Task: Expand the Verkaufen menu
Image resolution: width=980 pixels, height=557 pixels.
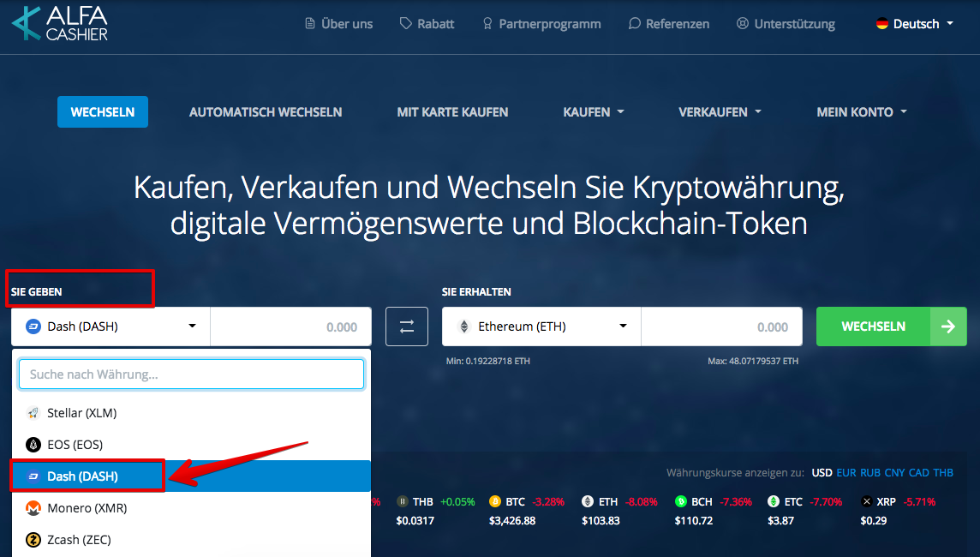Action: tap(720, 112)
